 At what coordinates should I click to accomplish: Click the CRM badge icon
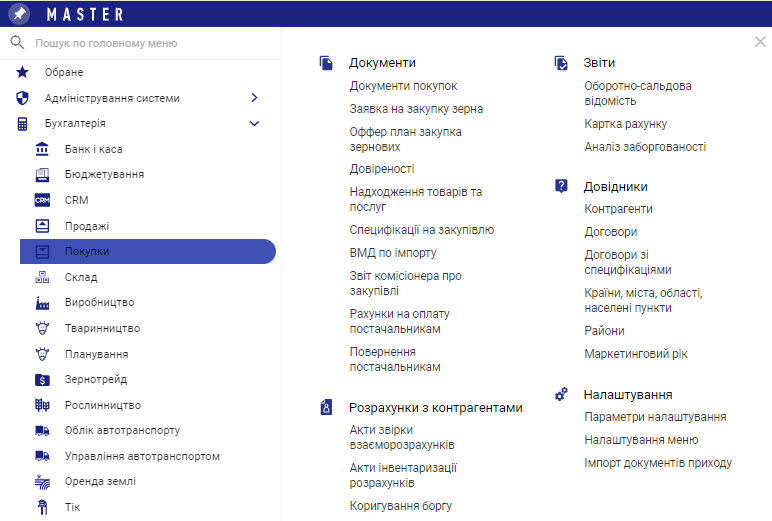[42, 200]
